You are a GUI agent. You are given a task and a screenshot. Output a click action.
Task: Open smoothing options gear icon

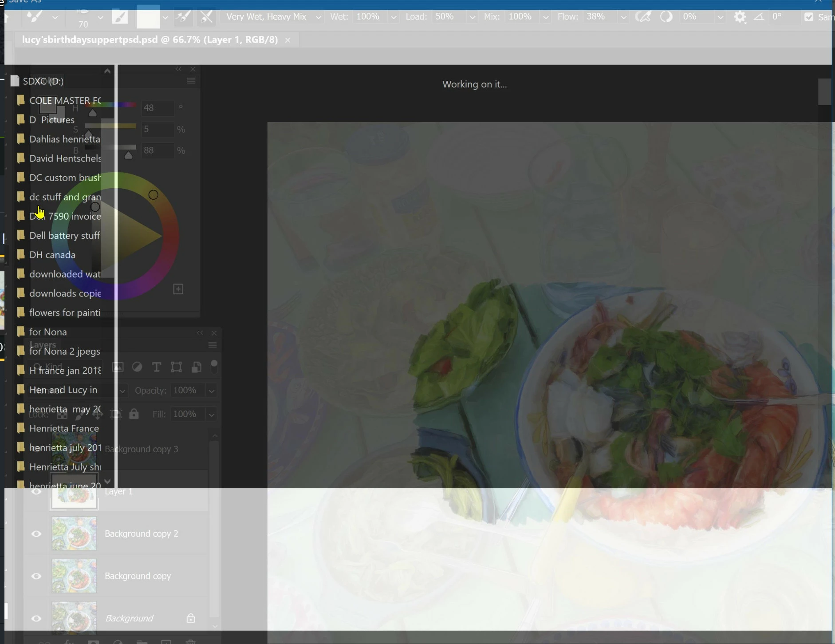click(x=740, y=17)
